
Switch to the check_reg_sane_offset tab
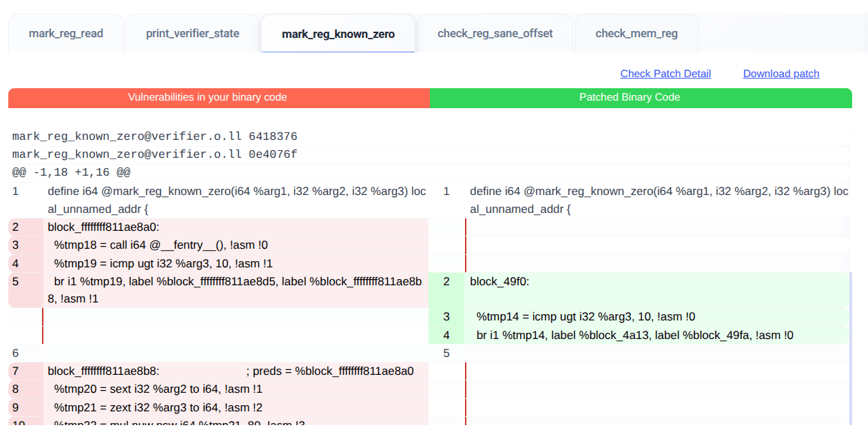495,32
